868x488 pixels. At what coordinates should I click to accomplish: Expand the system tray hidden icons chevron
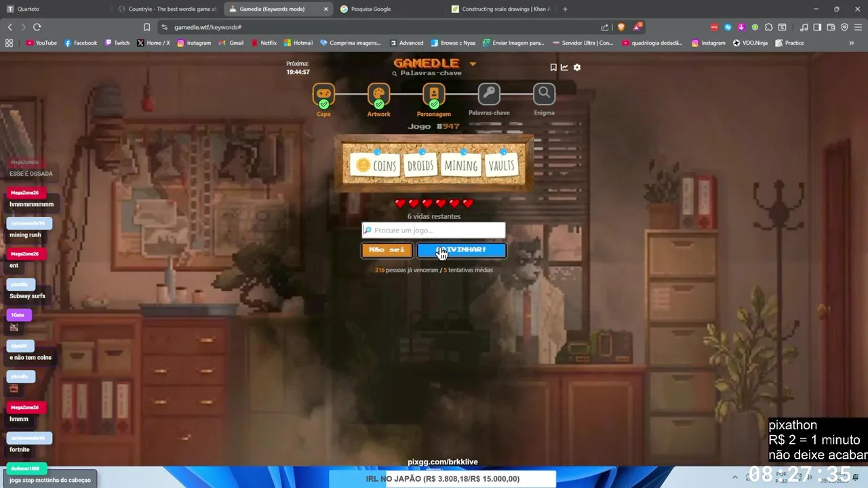click(x=734, y=477)
